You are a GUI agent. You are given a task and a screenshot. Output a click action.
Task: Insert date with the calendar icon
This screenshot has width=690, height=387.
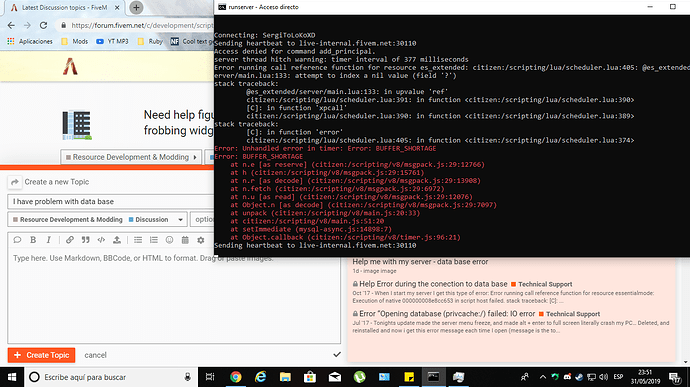(185, 240)
